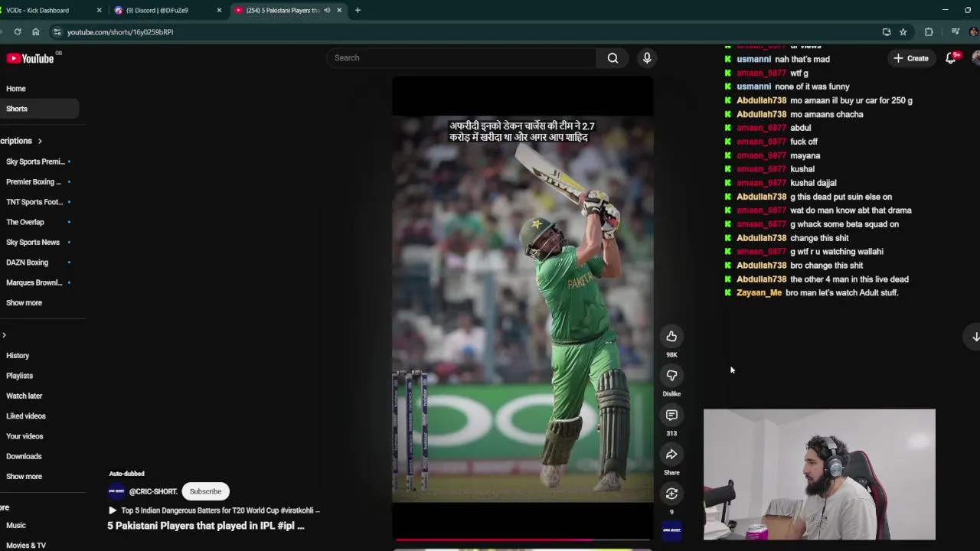Bookmark this page with star icon
This screenshot has height=551, width=980.
(903, 32)
